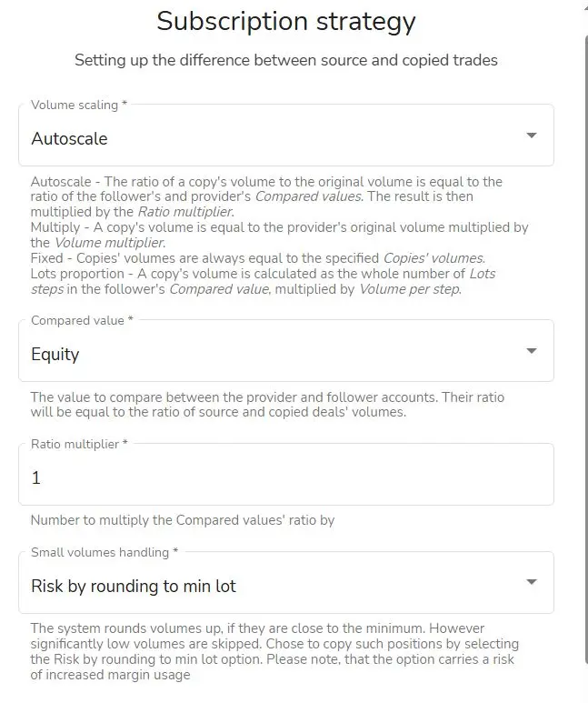This screenshot has height=703, width=588.
Task: Click the Ratio multiplier input field
Action: [x=285, y=477]
